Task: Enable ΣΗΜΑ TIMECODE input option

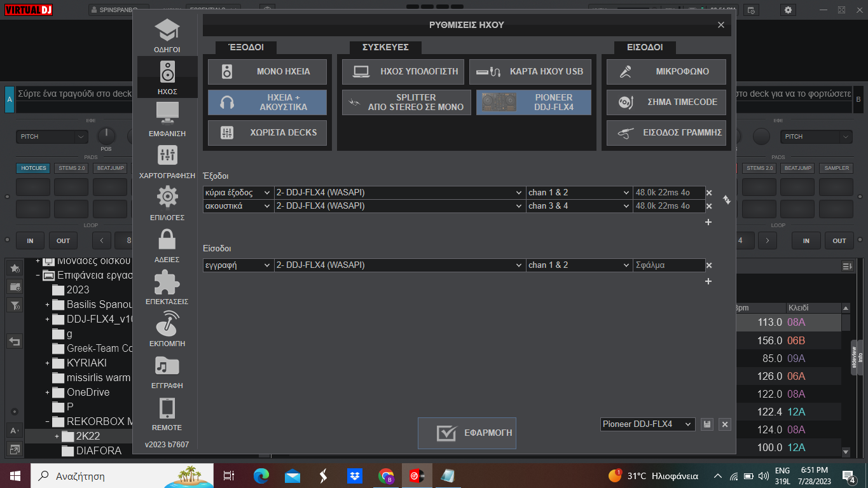Action: point(666,102)
